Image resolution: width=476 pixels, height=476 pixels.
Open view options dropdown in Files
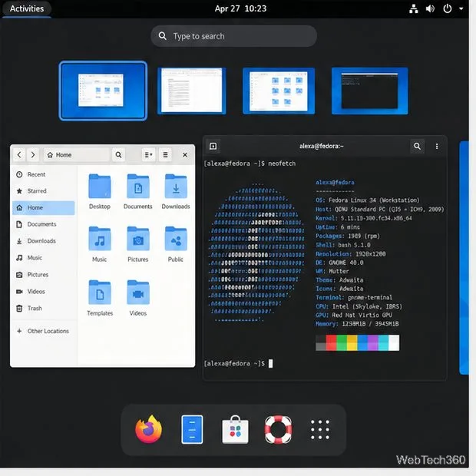(148, 155)
